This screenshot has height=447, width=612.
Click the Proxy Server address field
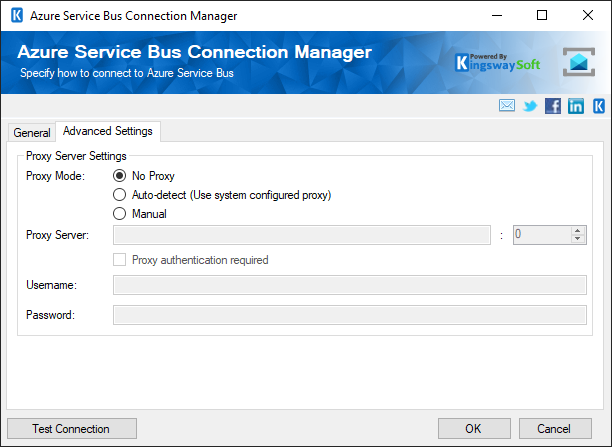pyautogui.click(x=302, y=235)
